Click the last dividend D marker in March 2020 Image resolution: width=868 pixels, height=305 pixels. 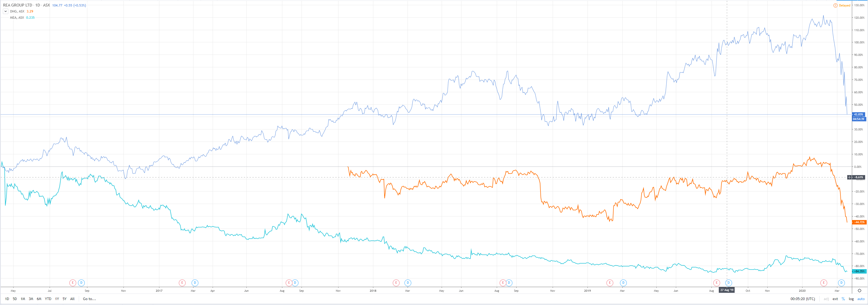(841, 283)
